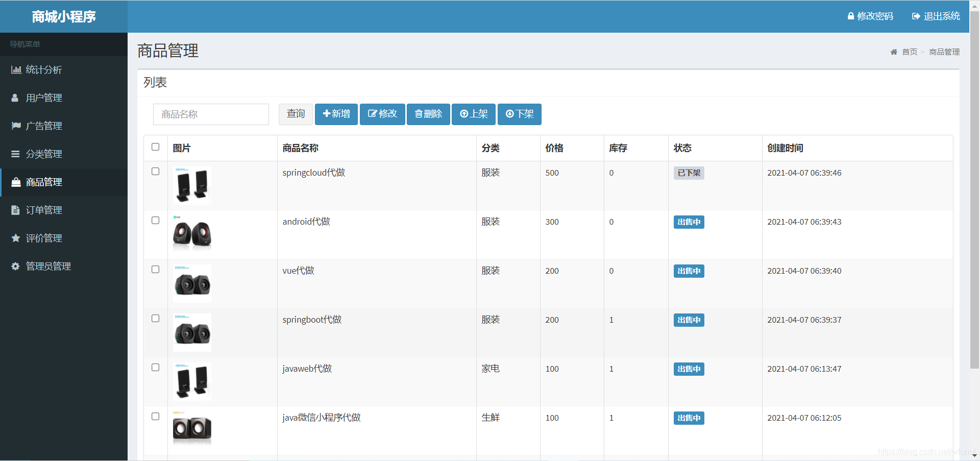Screen dimensions: 980x461
Task: Click the shopping bag icon beside 商品管理
Action: (x=16, y=182)
